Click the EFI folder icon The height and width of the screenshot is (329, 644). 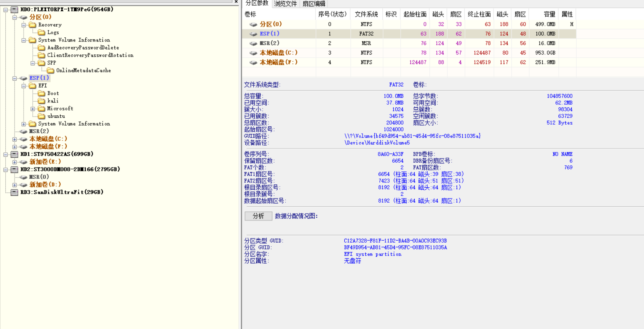click(32, 86)
